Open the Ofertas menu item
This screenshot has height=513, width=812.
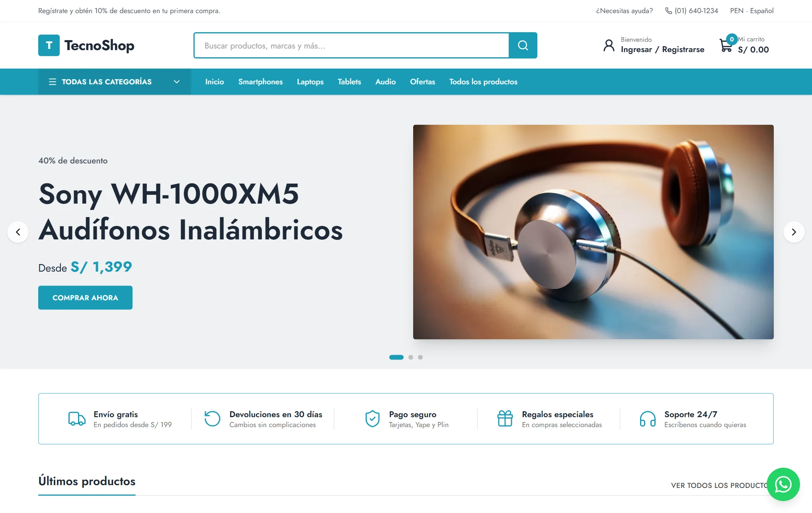point(422,82)
